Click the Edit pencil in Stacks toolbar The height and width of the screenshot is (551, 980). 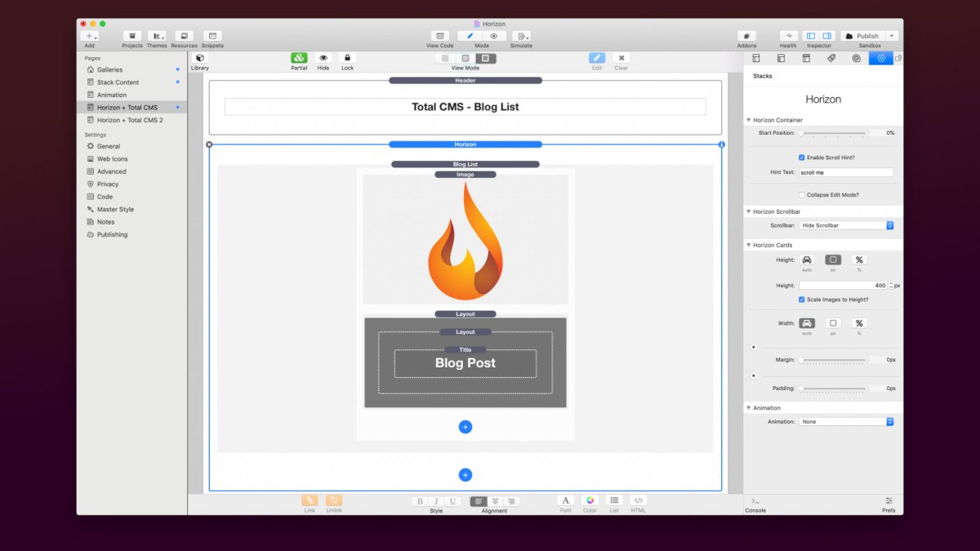coord(597,58)
